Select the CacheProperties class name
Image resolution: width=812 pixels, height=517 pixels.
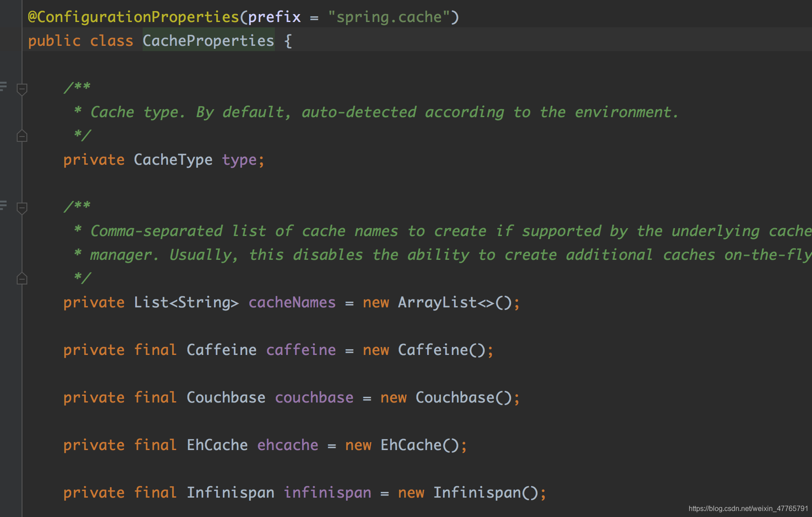click(208, 41)
